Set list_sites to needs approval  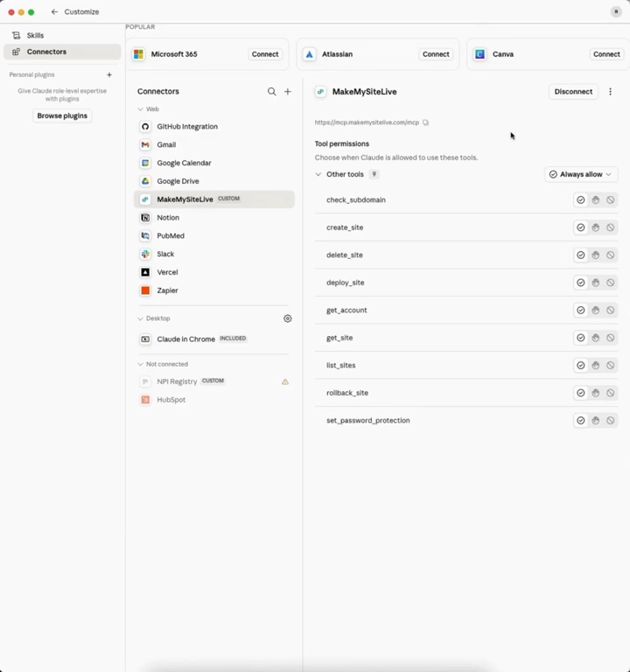tap(596, 366)
